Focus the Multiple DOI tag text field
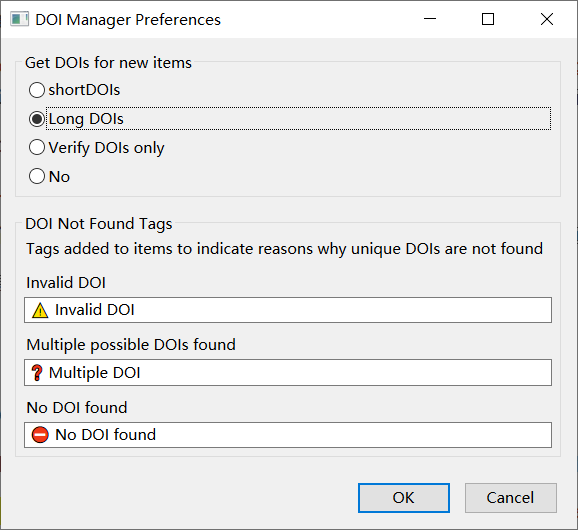 tap(288, 373)
